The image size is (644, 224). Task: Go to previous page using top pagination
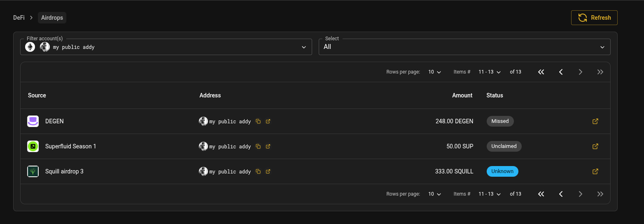click(561, 72)
